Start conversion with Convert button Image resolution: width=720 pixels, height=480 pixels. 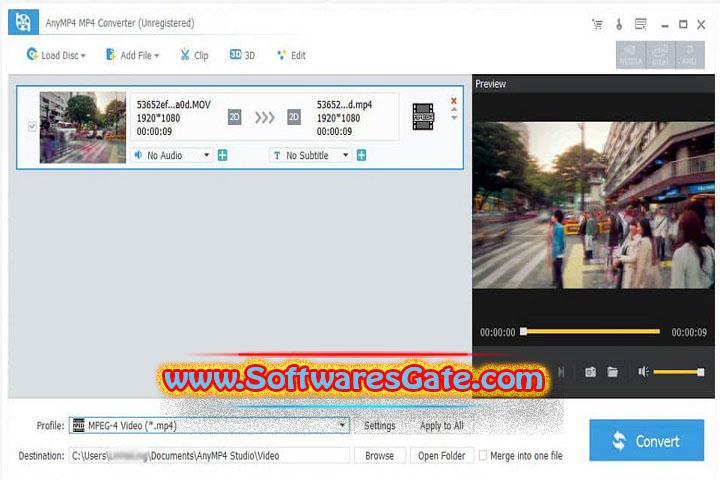647,440
